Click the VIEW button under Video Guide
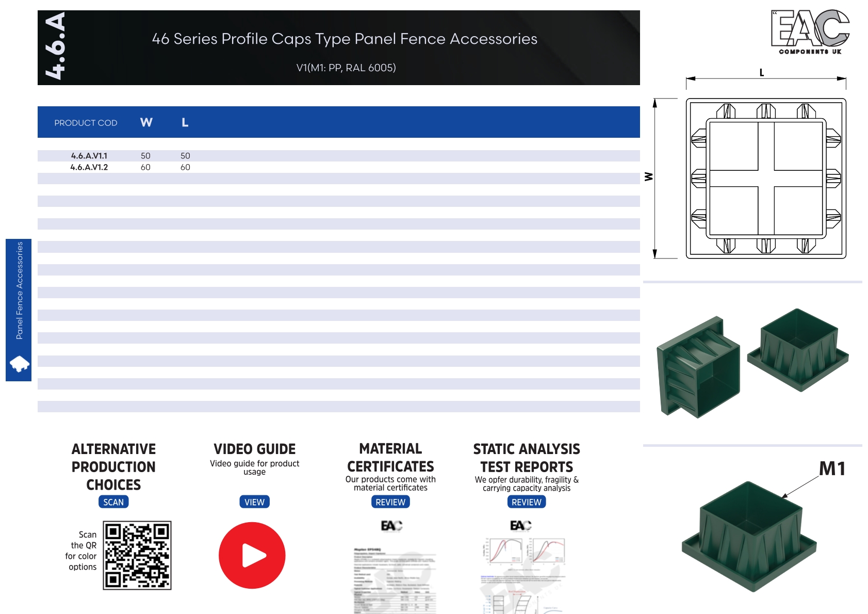Image resolution: width=868 pixels, height=614 pixels. point(254,502)
